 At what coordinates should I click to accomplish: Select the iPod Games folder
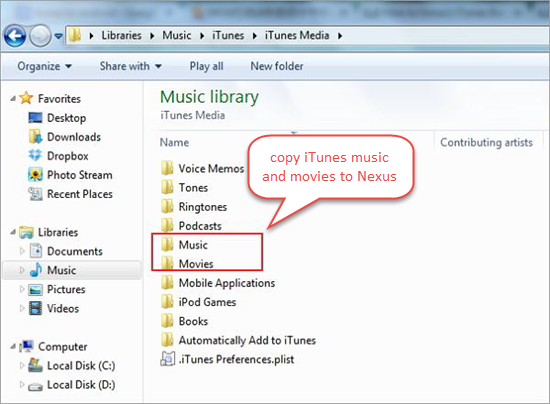click(x=199, y=302)
